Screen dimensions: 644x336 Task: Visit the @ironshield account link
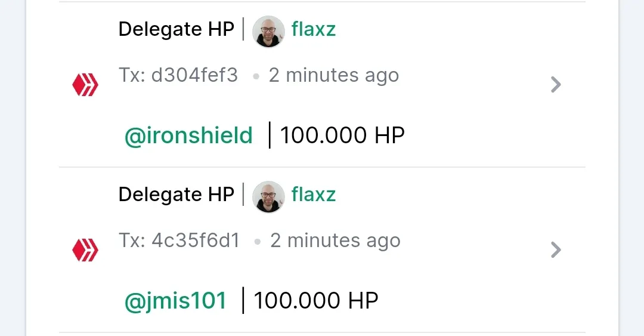(x=188, y=135)
